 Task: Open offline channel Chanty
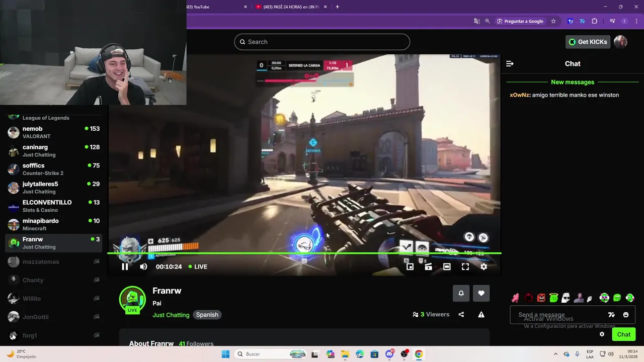(53, 280)
